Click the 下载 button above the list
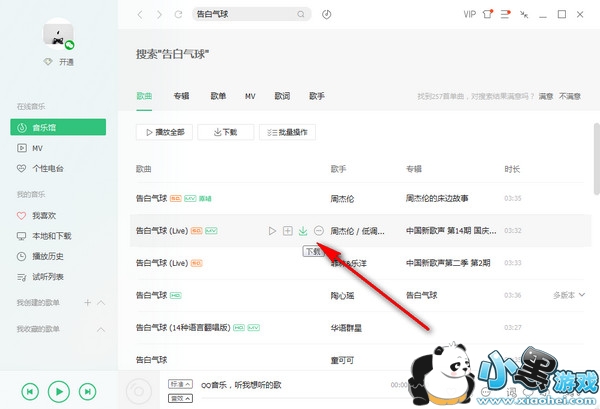This screenshot has height=409, width=600. point(226,132)
